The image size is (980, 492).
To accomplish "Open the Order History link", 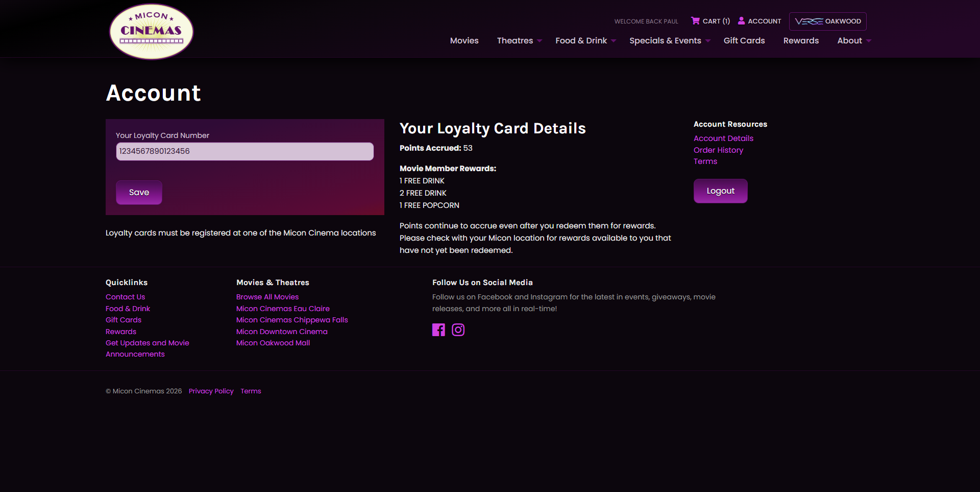I will tap(718, 150).
